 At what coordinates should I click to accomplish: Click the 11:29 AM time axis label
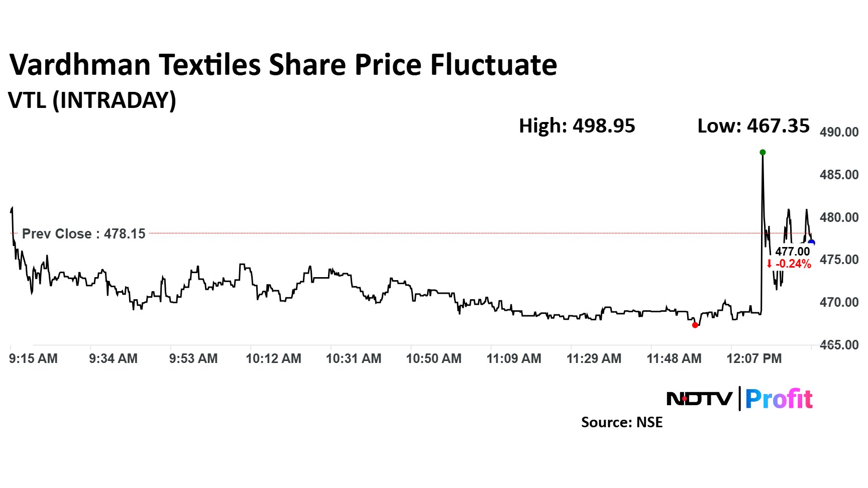point(594,358)
